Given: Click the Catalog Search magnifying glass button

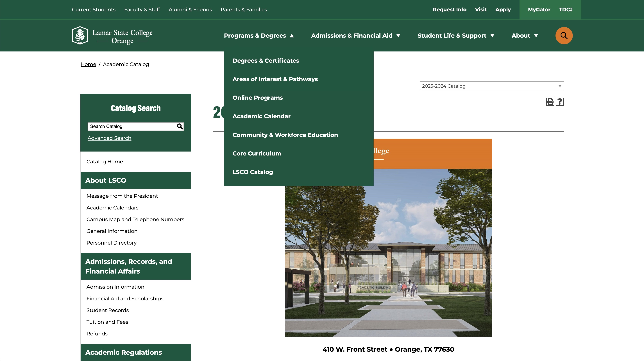Looking at the screenshot, I should (180, 126).
